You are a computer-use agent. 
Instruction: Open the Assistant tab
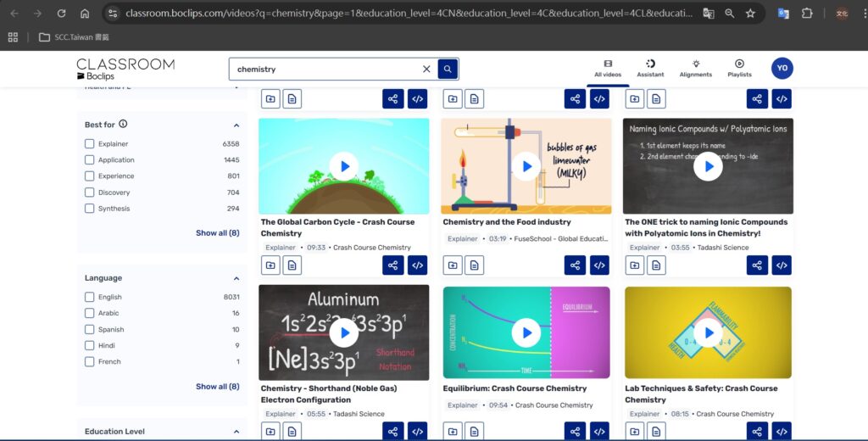(x=650, y=68)
